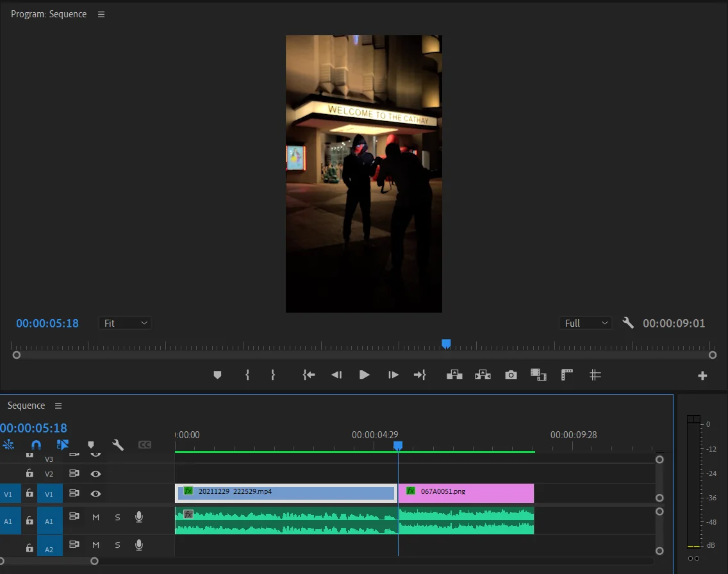Open Program monitor settings wrench
Image resolution: width=728 pixels, height=574 pixels.
tap(628, 324)
